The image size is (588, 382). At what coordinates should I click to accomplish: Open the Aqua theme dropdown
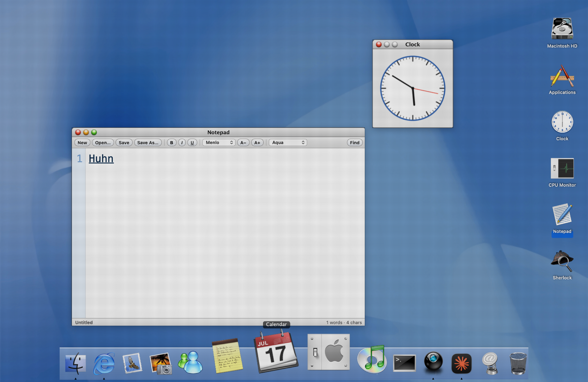(288, 143)
